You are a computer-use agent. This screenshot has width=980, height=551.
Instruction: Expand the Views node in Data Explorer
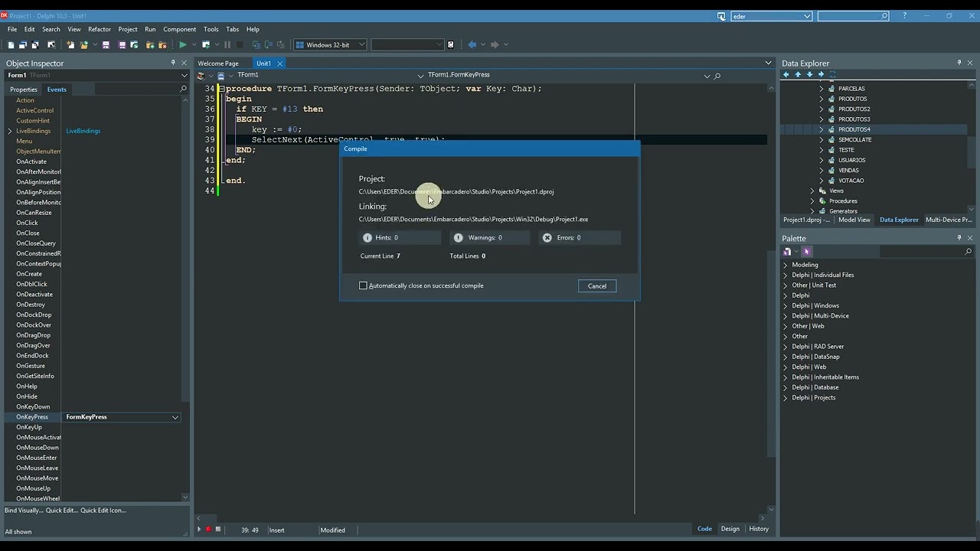click(x=812, y=191)
